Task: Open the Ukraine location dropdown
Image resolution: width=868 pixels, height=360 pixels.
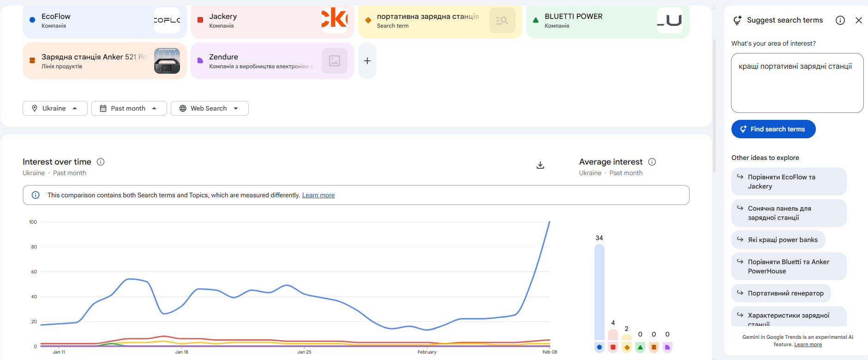Action: point(55,108)
